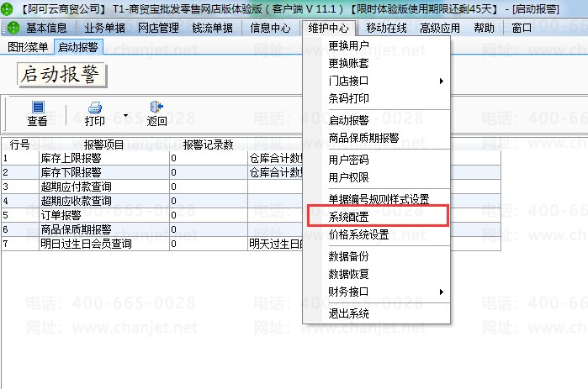Click row number 7 cell

coord(20,244)
